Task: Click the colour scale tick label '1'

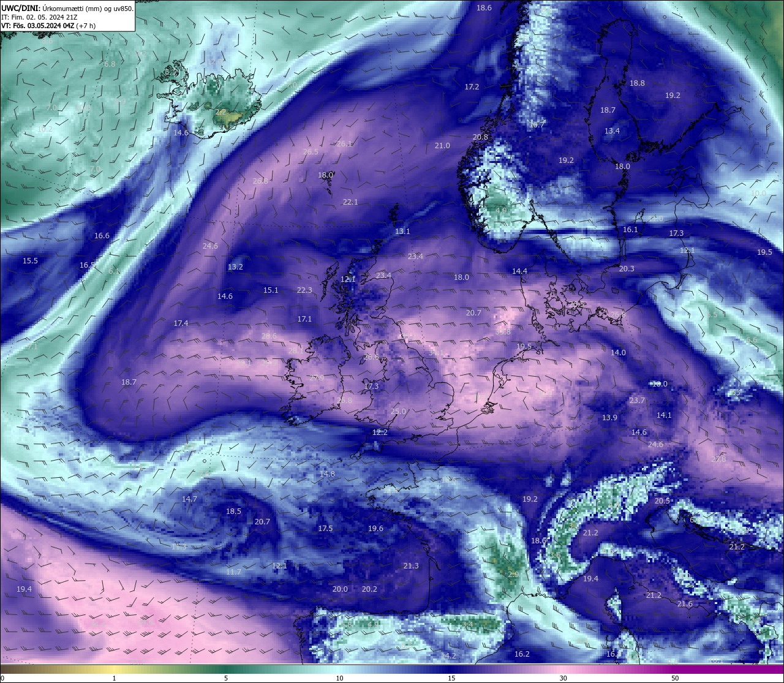Action: 115,678
